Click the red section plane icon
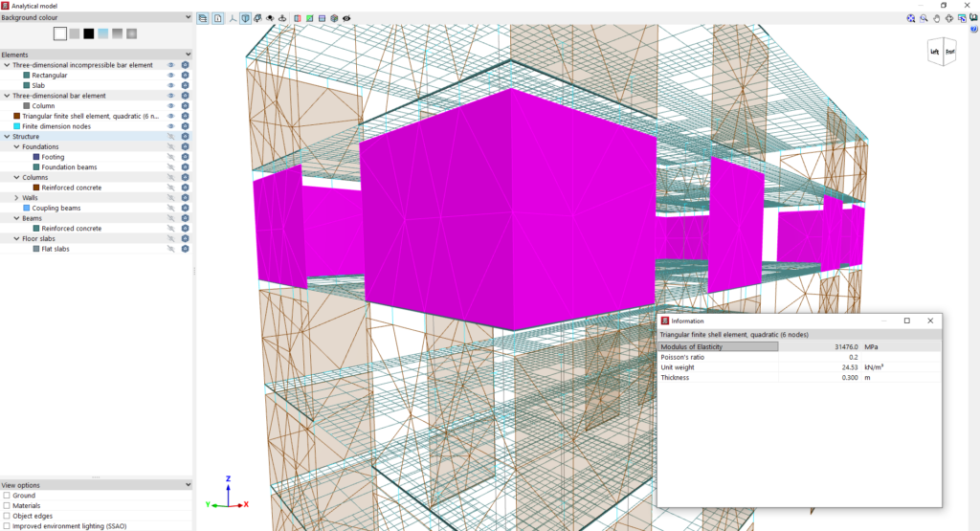Screen dimensions: 980x531 [298, 18]
